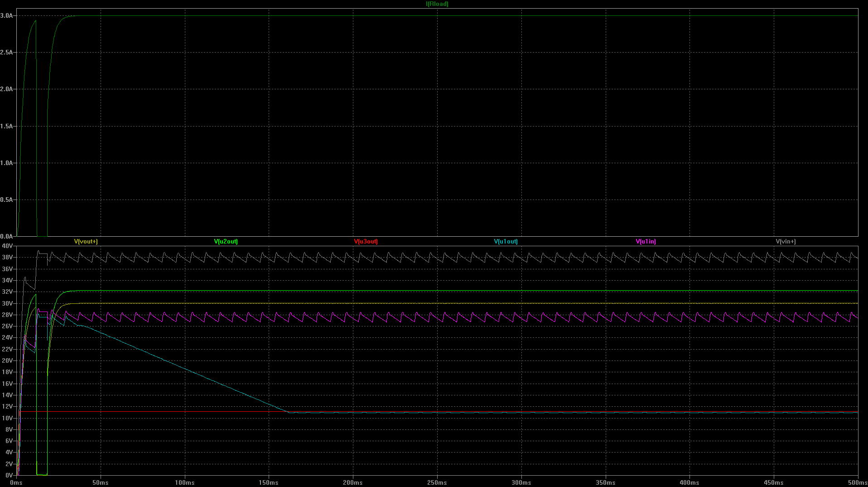This screenshot has width=868, height=487.
Task: Click the 32V axis value
Action: point(7,292)
